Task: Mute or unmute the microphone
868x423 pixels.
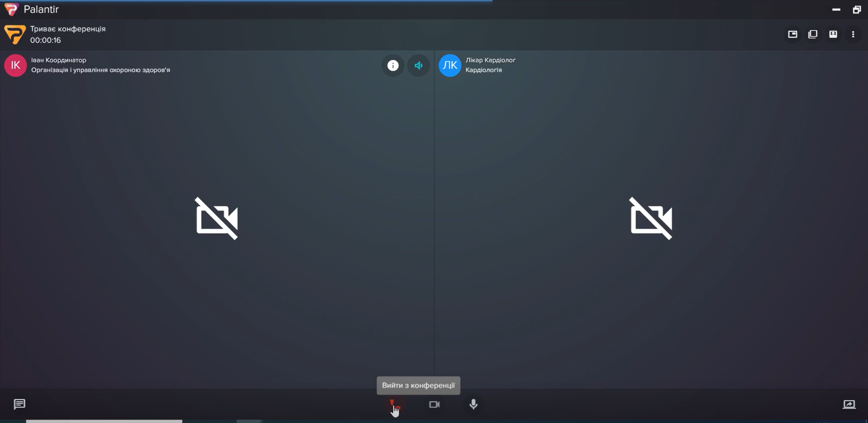Action: (473, 405)
